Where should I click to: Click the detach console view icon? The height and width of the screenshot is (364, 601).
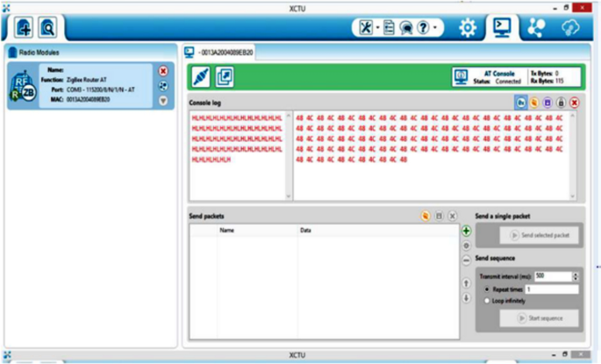click(x=225, y=77)
